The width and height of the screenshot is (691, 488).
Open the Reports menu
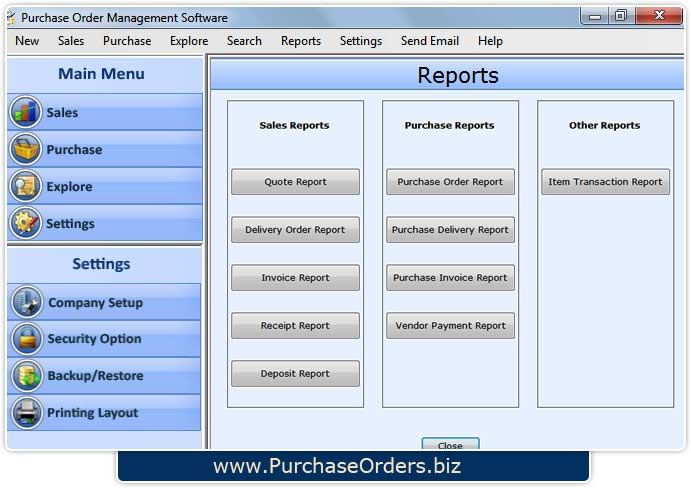point(301,41)
